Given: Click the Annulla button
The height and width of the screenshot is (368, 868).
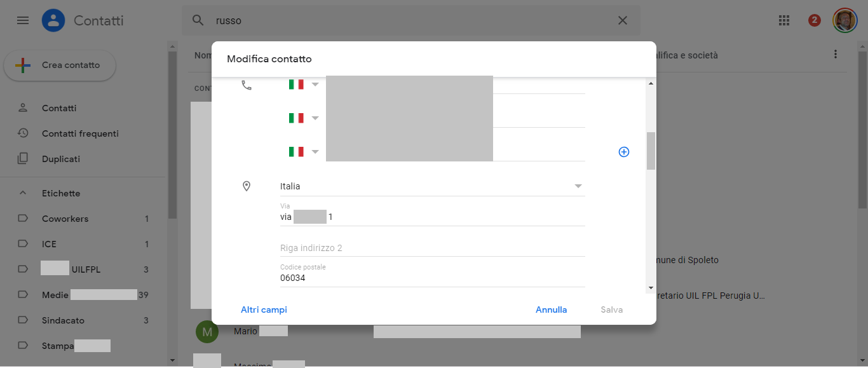Looking at the screenshot, I should [551, 310].
